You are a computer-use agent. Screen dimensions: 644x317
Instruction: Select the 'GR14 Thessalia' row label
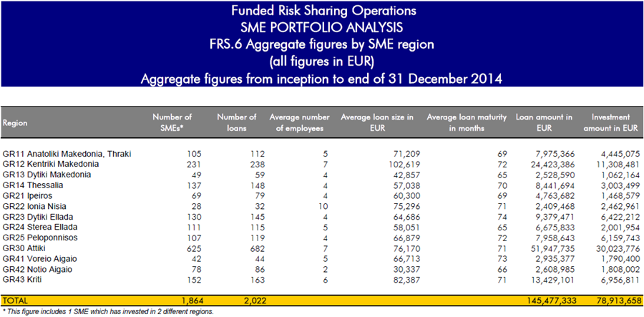pos(33,185)
